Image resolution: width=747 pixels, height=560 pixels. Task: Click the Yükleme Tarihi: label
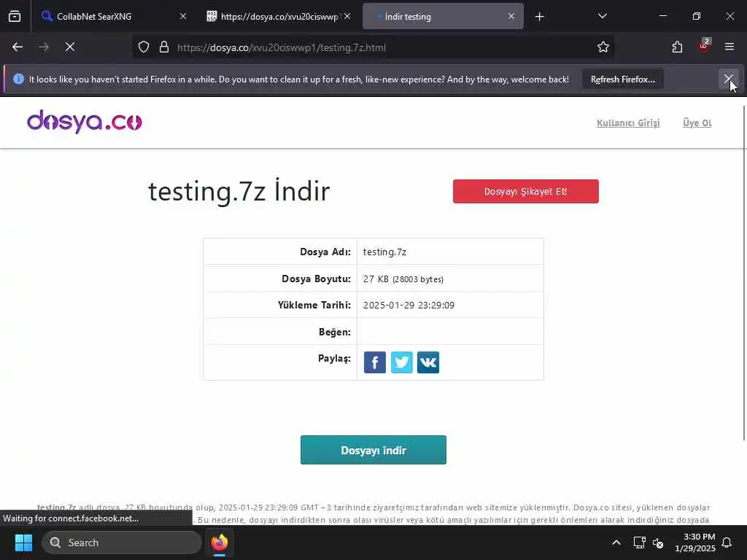(x=314, y=306)
